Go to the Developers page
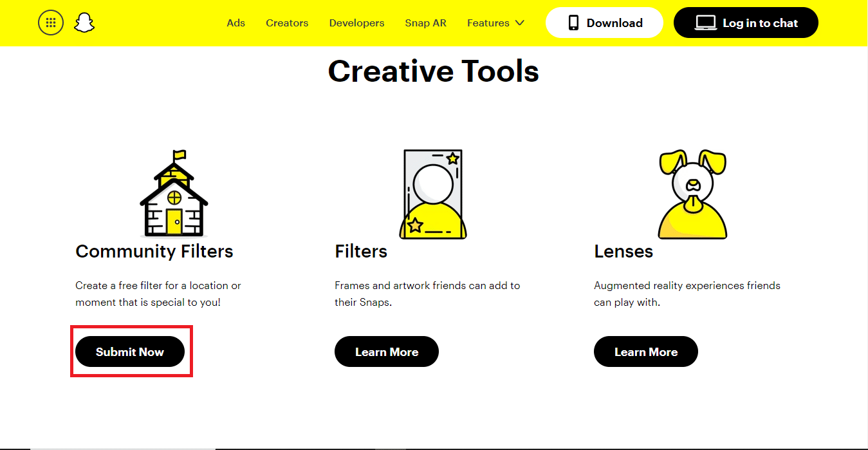 pos(356,23)
